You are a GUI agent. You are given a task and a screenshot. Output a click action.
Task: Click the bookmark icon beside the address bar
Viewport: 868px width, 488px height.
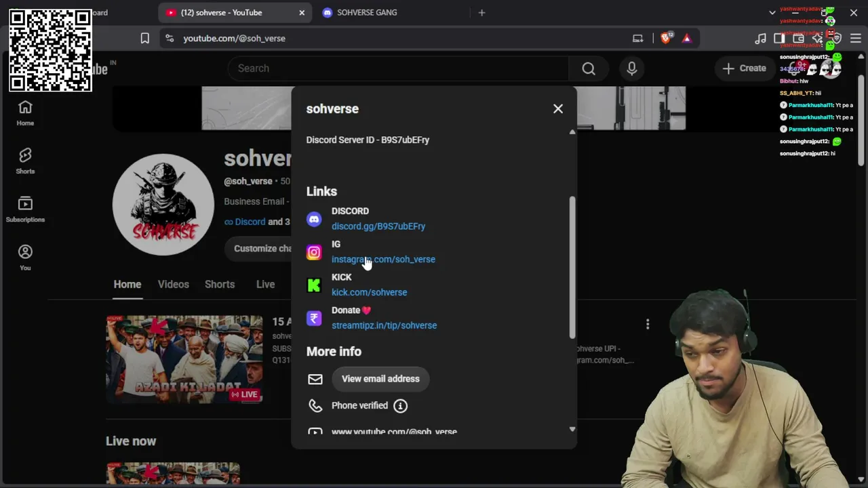(x=145, y=39)
